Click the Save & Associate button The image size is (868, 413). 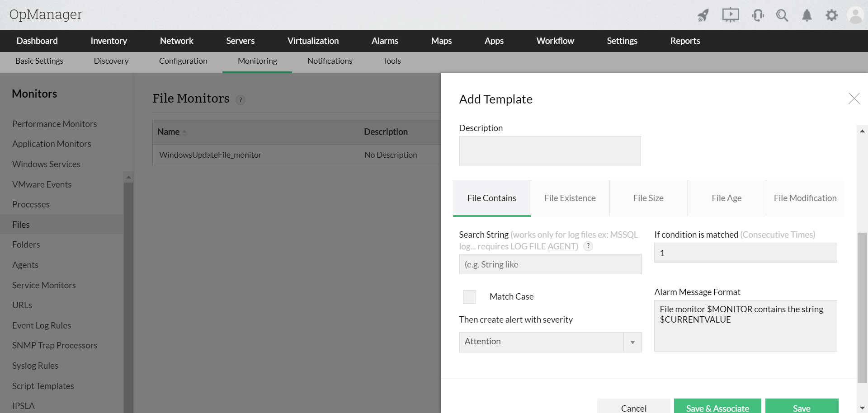pyautogui.click(x=717, y=407)
